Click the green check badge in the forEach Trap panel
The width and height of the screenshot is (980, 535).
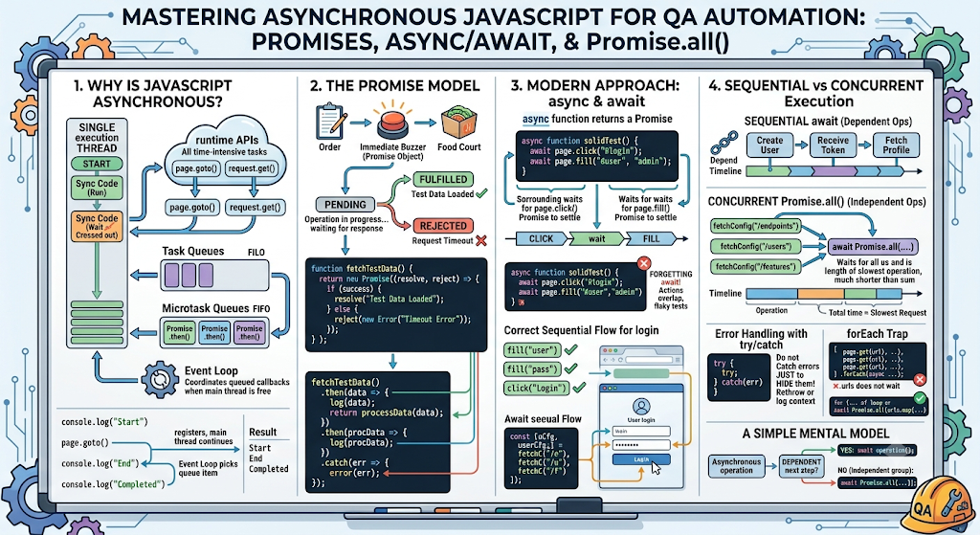coord(920,398)
